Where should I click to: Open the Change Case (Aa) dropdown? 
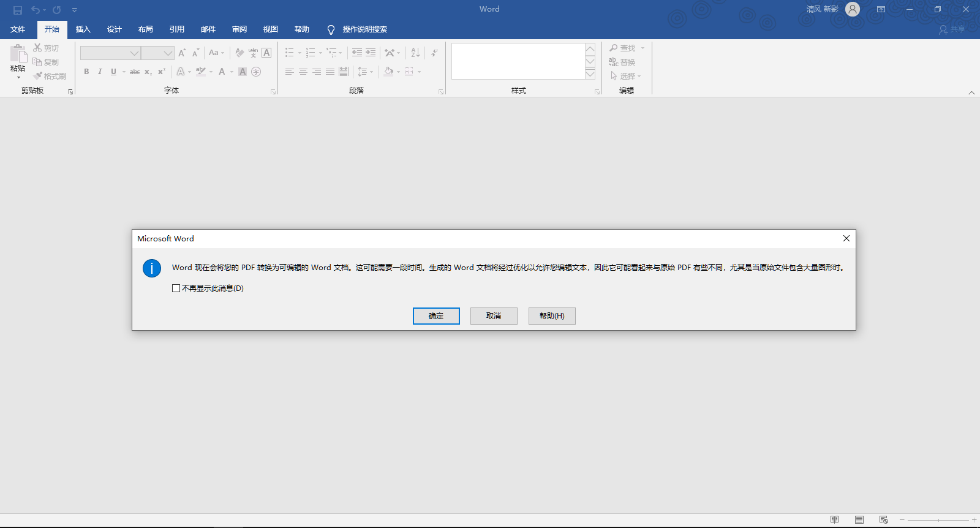click(216, 53)
